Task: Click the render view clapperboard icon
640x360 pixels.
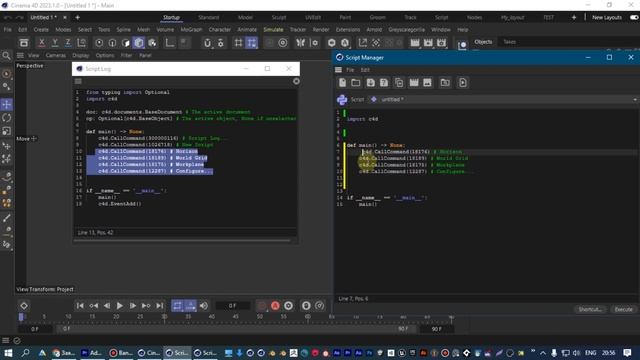Action: pyautogui.click(x=415, y=42)
